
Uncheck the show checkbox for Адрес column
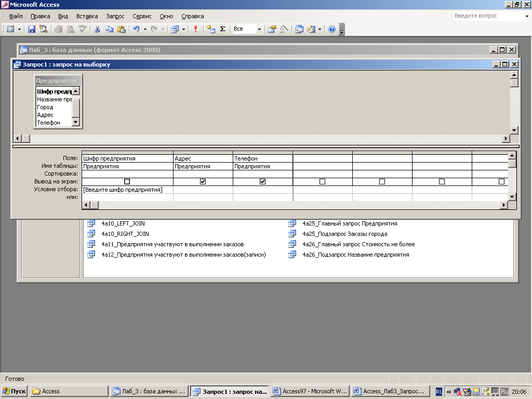pos(203,182)
